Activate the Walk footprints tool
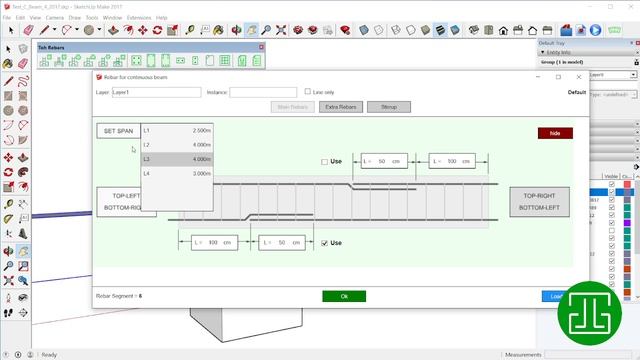The image size is (640, 360). point(8,313)
